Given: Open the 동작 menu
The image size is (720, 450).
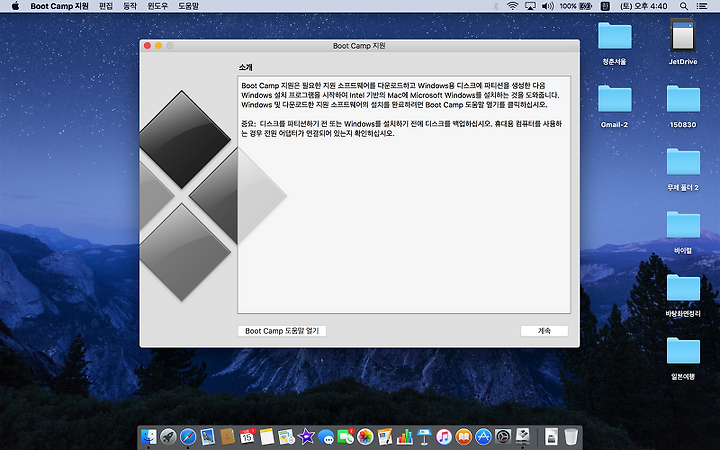Looking at the screenshot, I should pyautogui.click(x=130, y=6).
